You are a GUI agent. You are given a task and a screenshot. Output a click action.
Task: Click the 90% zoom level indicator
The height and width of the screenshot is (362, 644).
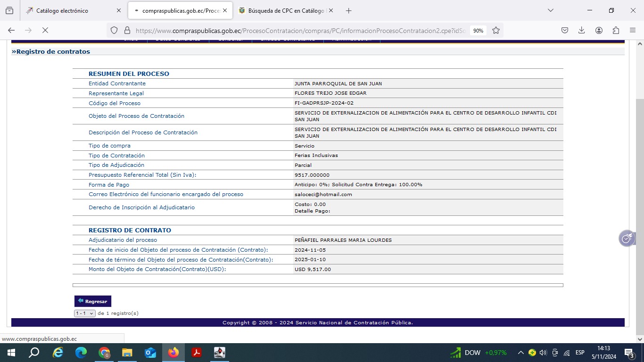(478, 30)
